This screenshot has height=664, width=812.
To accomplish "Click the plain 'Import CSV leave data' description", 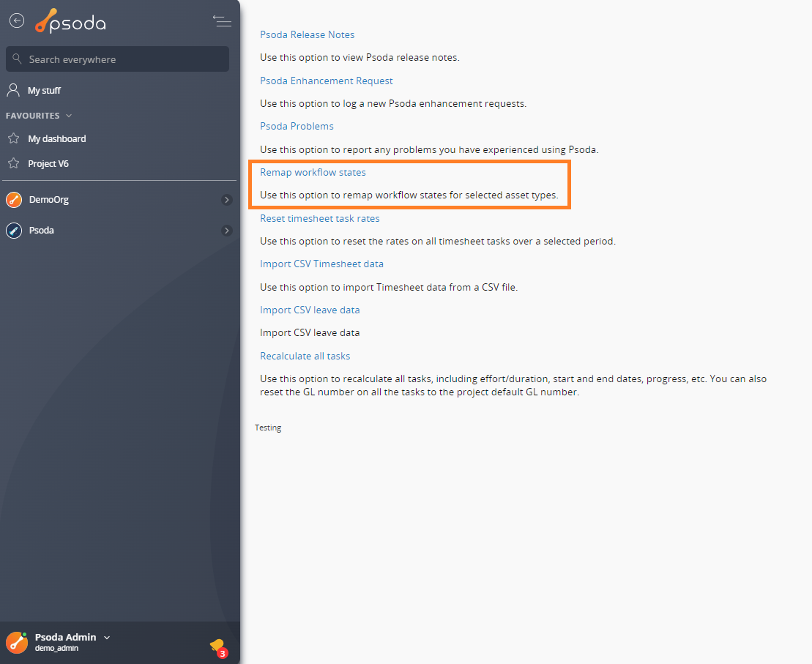I will pyautogui.click(x=310, y=333).
